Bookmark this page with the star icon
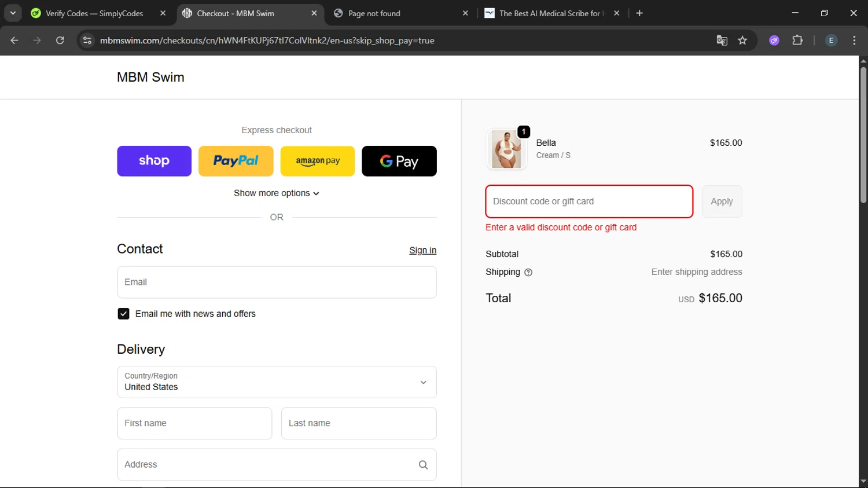The image size is (868, 488). [742, 41]
